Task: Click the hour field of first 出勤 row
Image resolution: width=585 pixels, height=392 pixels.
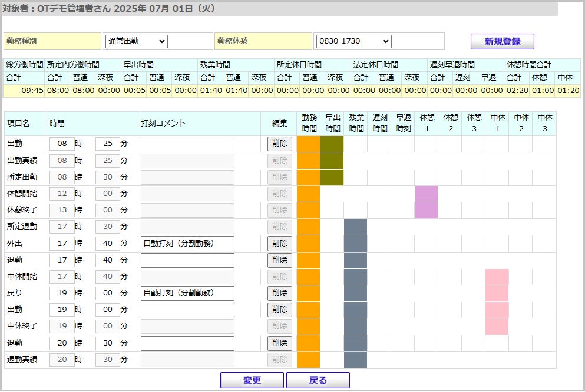Action: click(62, 144)
